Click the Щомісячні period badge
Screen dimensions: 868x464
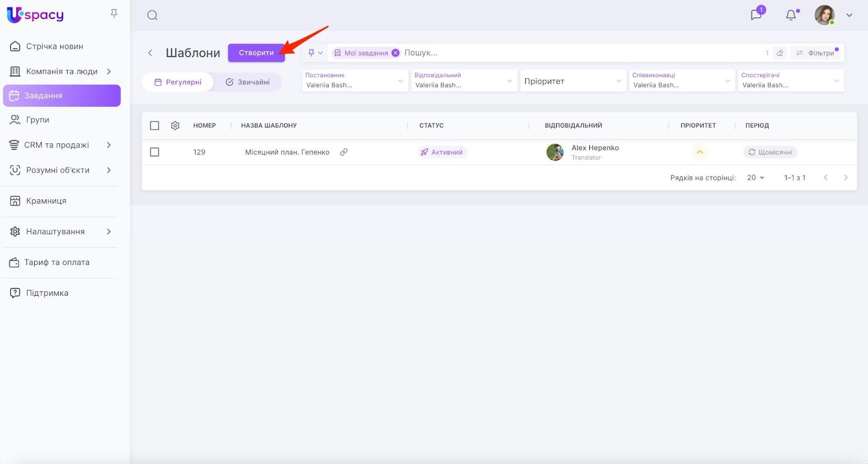coord(770,152)
